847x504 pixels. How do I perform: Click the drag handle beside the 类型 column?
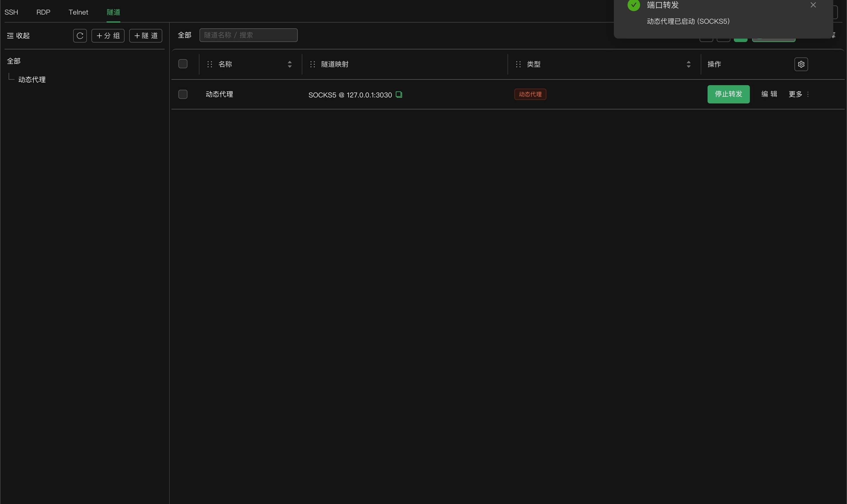tap(518, 64)
